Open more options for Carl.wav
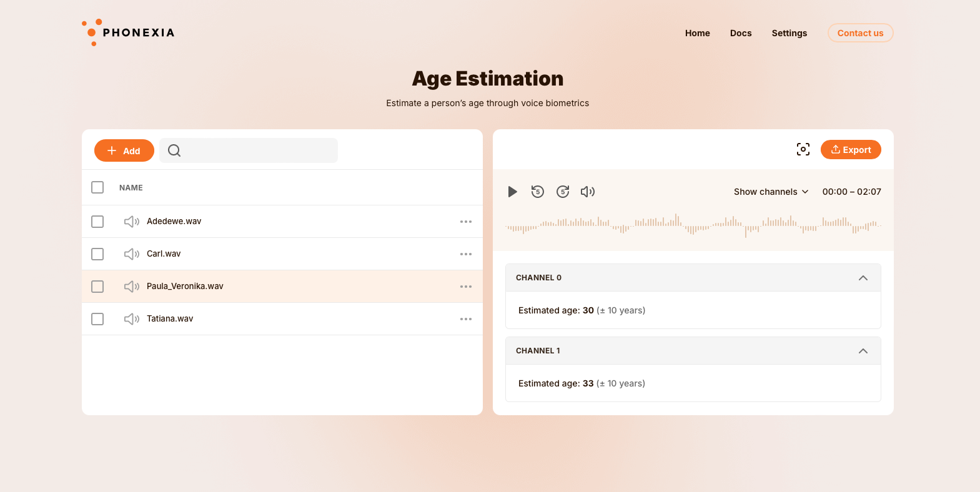The width and height of the screenshot is (980, 492). coord(466,254)
